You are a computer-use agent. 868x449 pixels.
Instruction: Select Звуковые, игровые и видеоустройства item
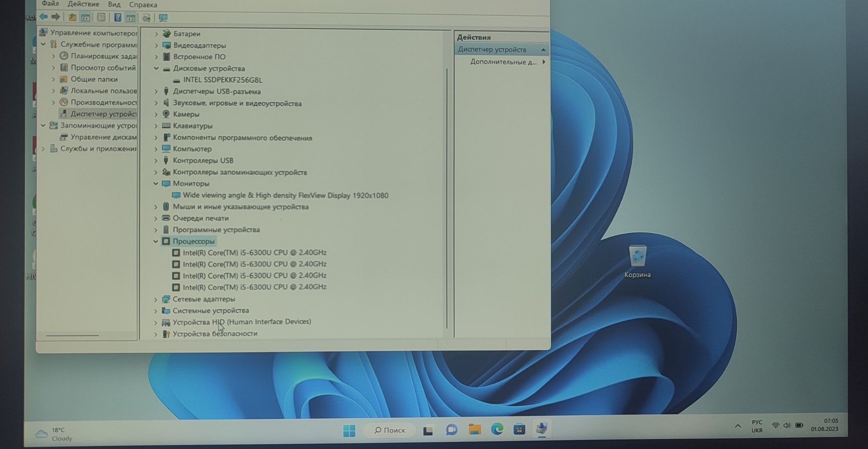237,104
